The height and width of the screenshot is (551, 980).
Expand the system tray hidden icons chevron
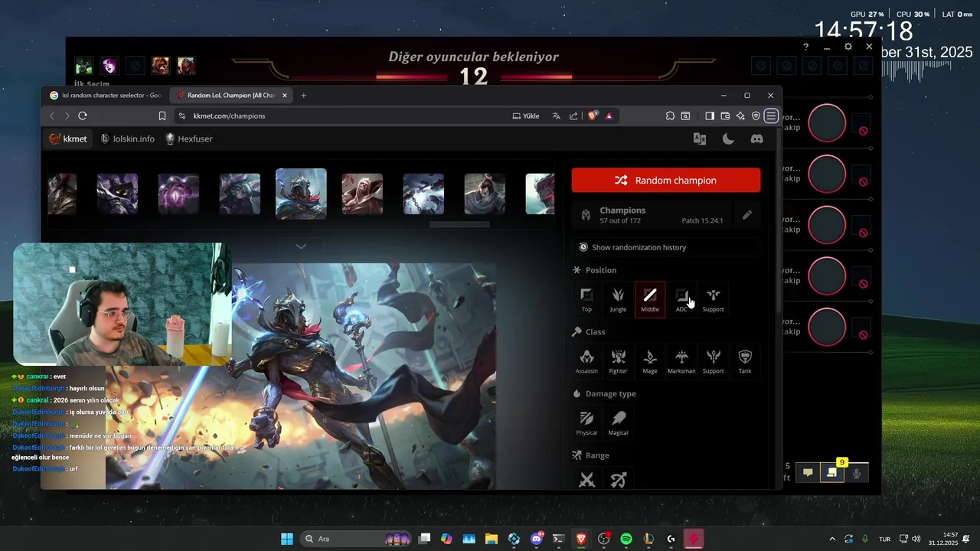pos(832,539)
